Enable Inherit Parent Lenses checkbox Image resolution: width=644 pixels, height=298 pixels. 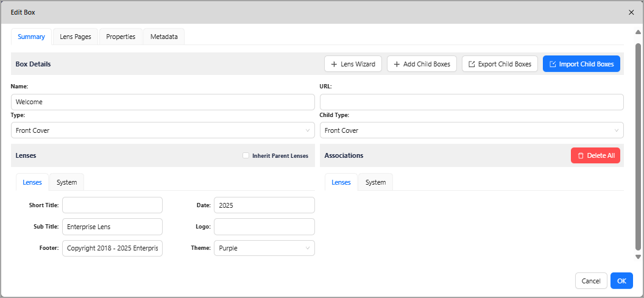(x=246, y=156)
